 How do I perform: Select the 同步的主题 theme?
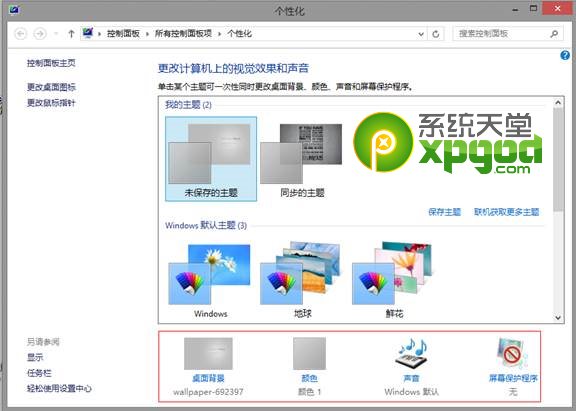[x=302, y=159]
